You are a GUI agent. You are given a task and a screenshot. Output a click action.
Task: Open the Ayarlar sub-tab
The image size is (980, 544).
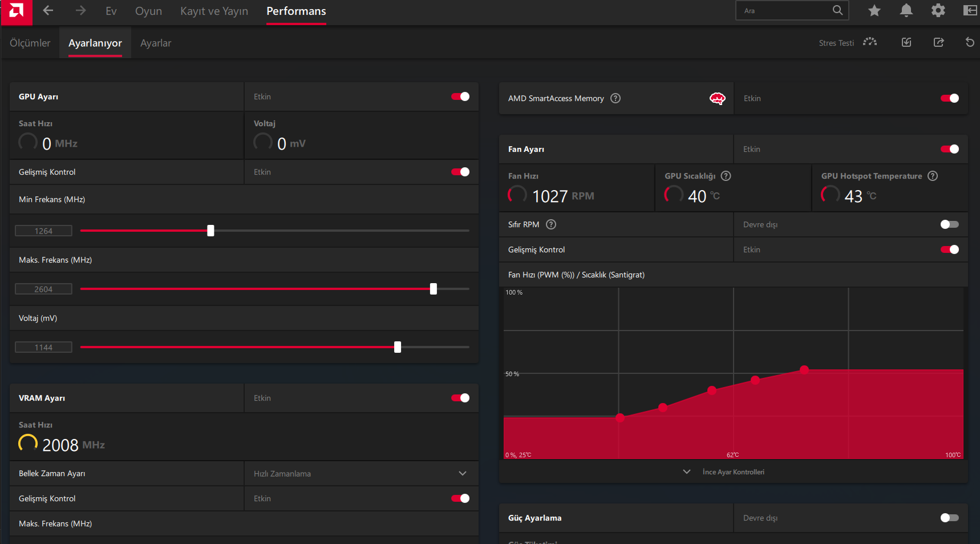click(156, 43)
